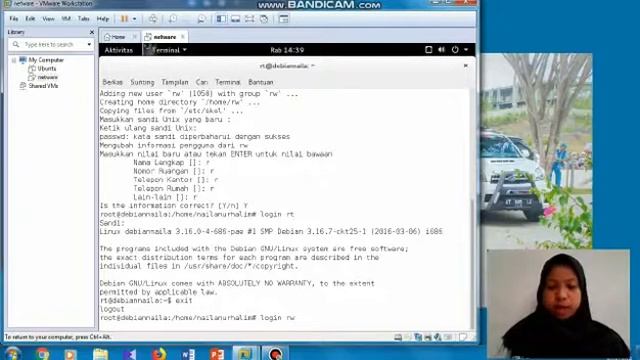The height and width of the screenshot is (360, 640).
Task: Enter full screen mode icon
Action: tap(249, 19)
